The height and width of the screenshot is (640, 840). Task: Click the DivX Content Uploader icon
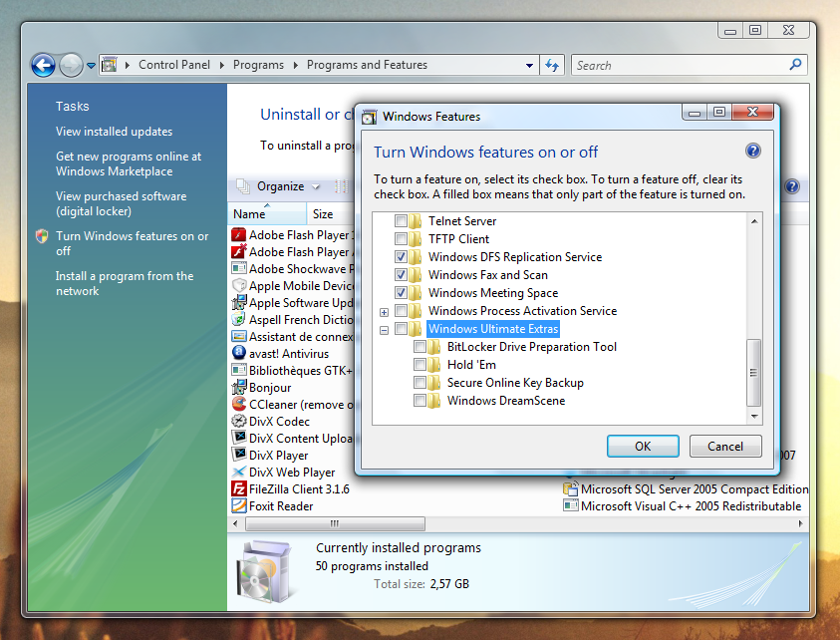239,438
